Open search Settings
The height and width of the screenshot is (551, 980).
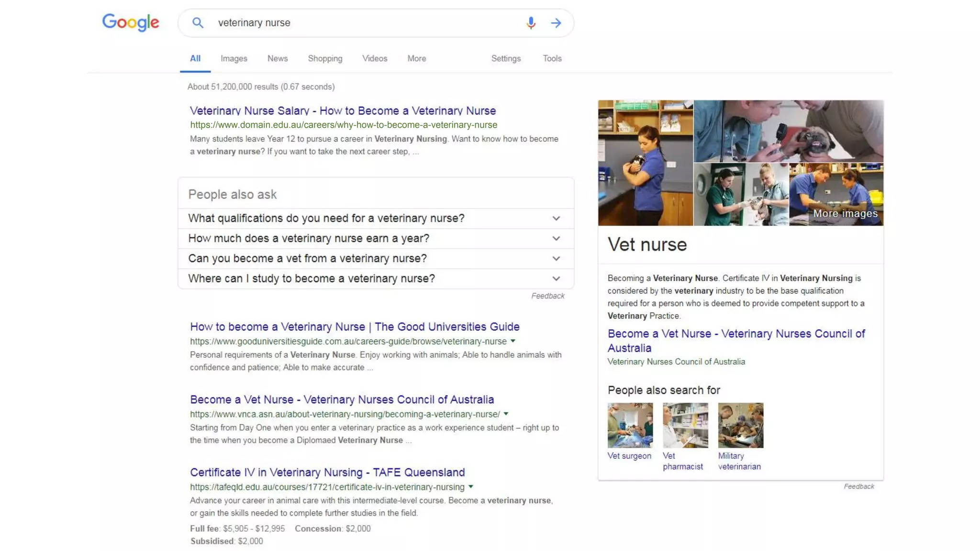click(x=506, y=58)
